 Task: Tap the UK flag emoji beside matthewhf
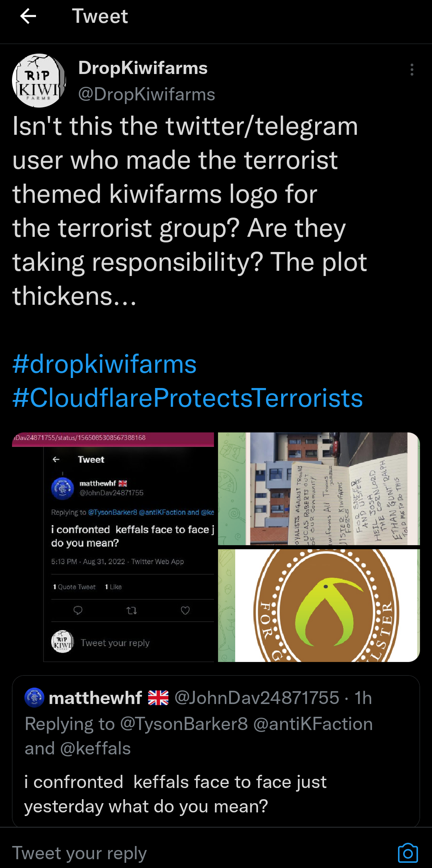point(158,698)
